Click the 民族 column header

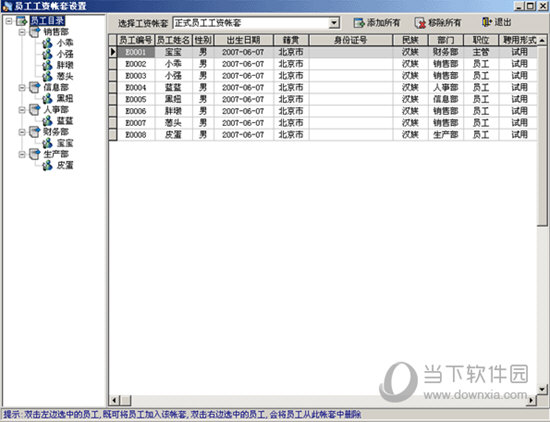(410, 40)
